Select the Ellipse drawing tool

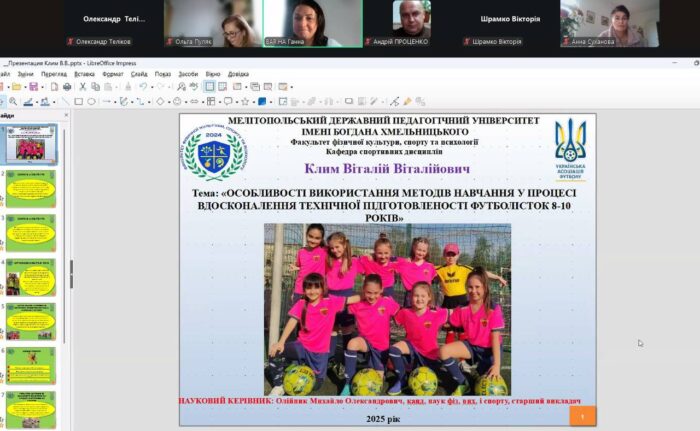(x=92, y=101)
